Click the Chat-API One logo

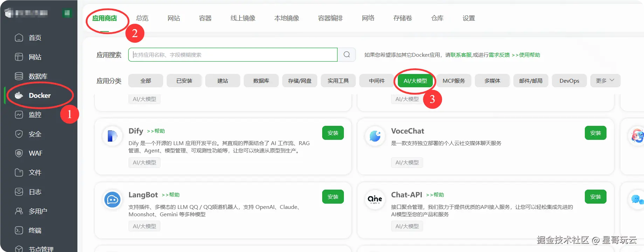tap(375, 200)
